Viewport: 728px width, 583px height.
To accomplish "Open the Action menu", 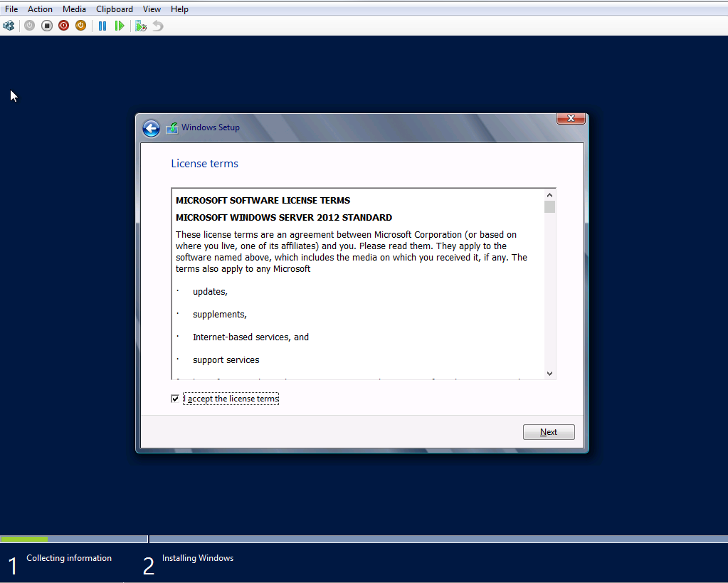I will point(40,9).
